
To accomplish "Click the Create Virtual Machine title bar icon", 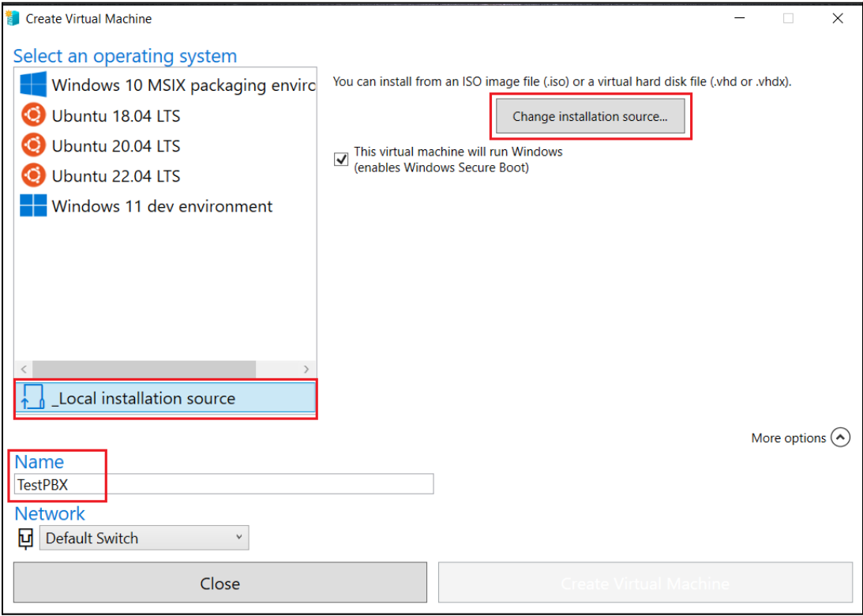I will click(12, 18).
